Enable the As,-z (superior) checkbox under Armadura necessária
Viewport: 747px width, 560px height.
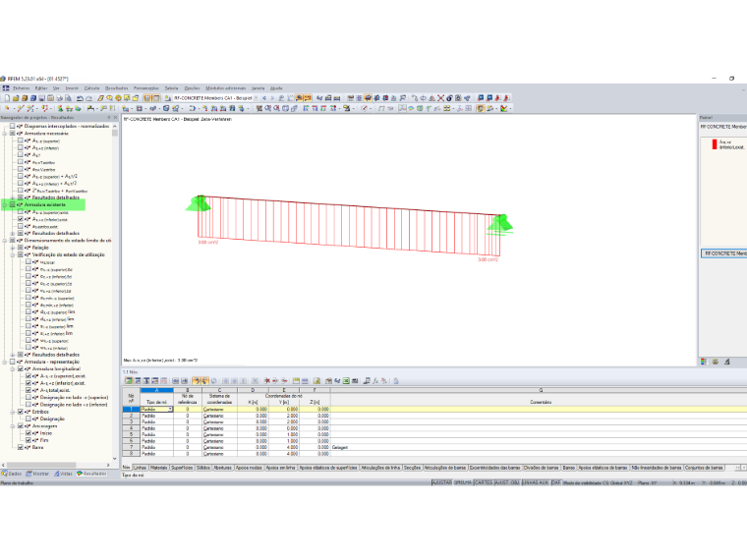click(21, 140)
